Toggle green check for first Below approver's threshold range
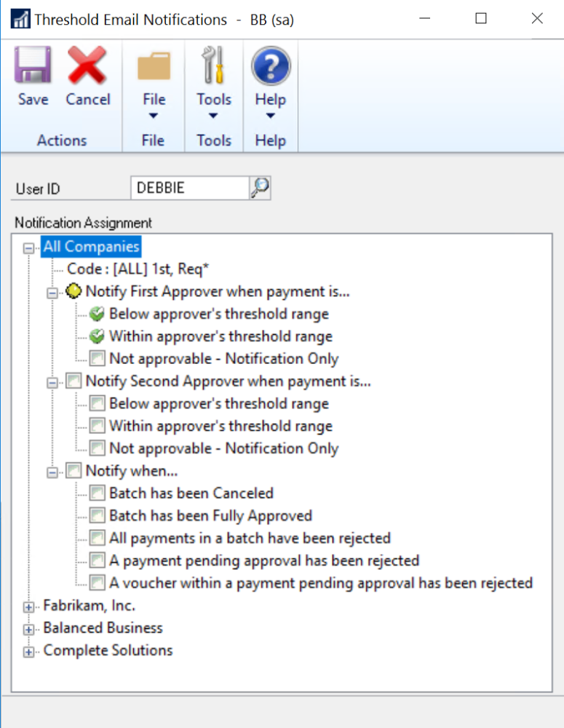564x728 pixels. click(x=97, y=313)
